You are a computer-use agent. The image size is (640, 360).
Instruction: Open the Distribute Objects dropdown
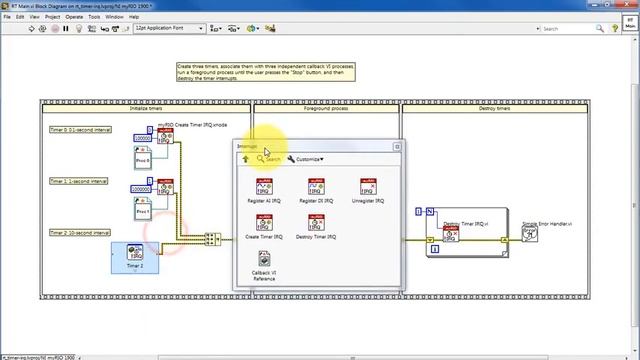click(x=234, y=29)
